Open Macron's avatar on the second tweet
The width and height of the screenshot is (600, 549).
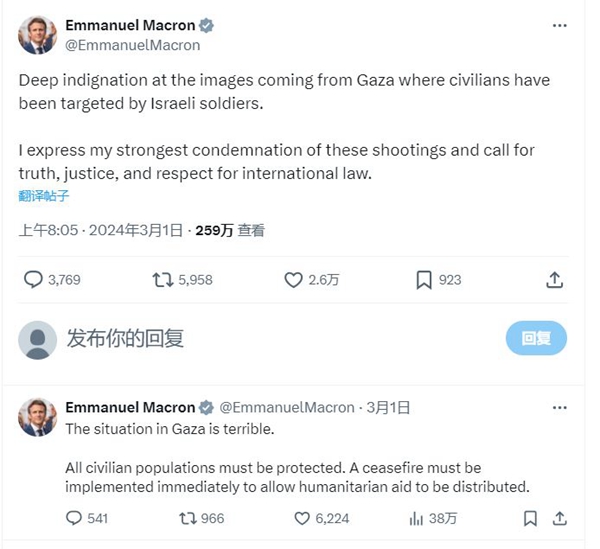coord(38,417)
